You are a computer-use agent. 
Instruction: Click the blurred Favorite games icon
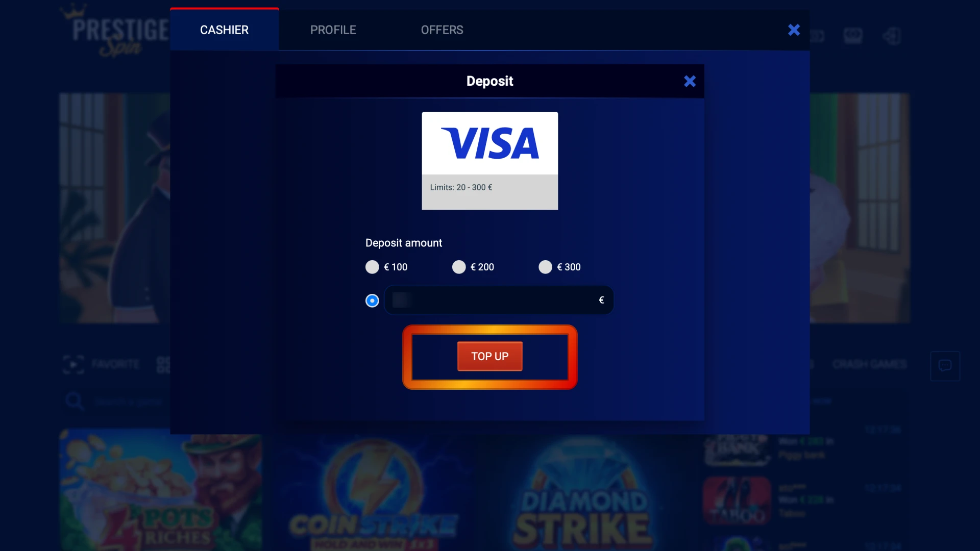73,364
